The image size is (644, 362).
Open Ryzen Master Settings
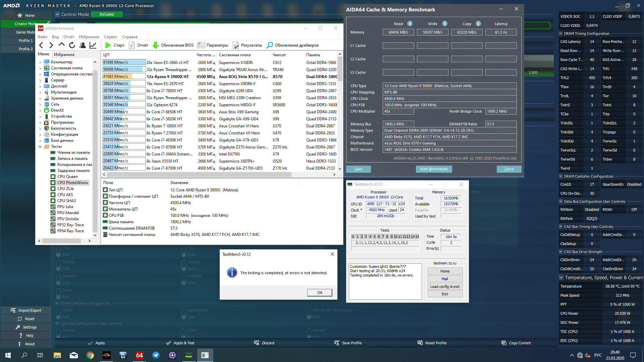(x=26, y=327)
